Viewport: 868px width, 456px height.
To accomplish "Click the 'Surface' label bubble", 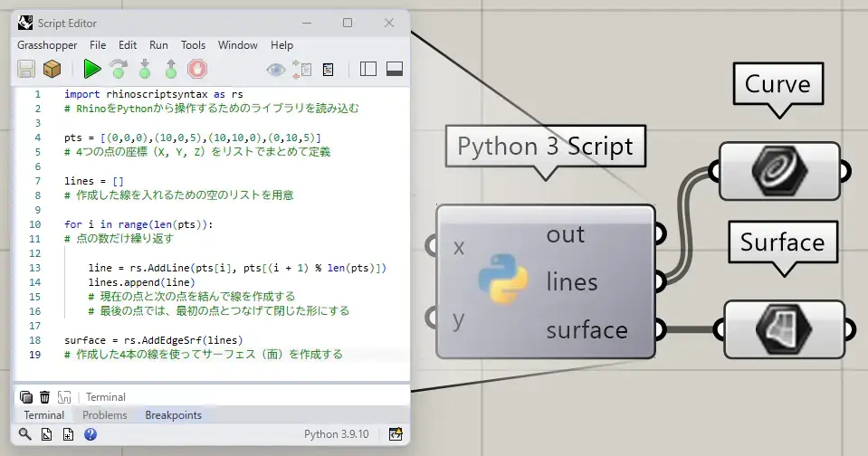I will point(783,242).
